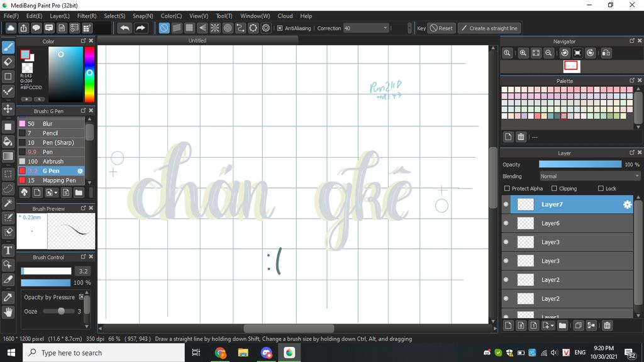Select the Mapping Pen brush
This screenshot has height=362, width=644.
[x=51, y=180]
